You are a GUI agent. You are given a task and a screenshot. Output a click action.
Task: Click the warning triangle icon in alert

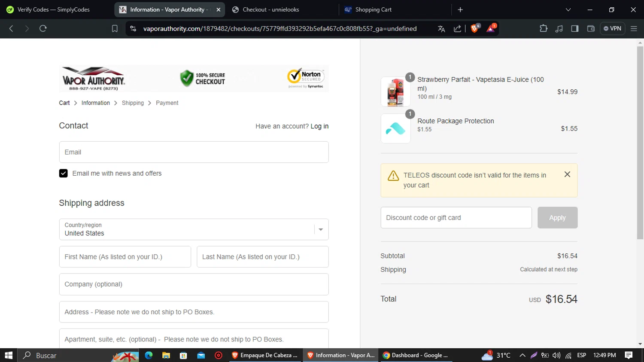(393, 176)
